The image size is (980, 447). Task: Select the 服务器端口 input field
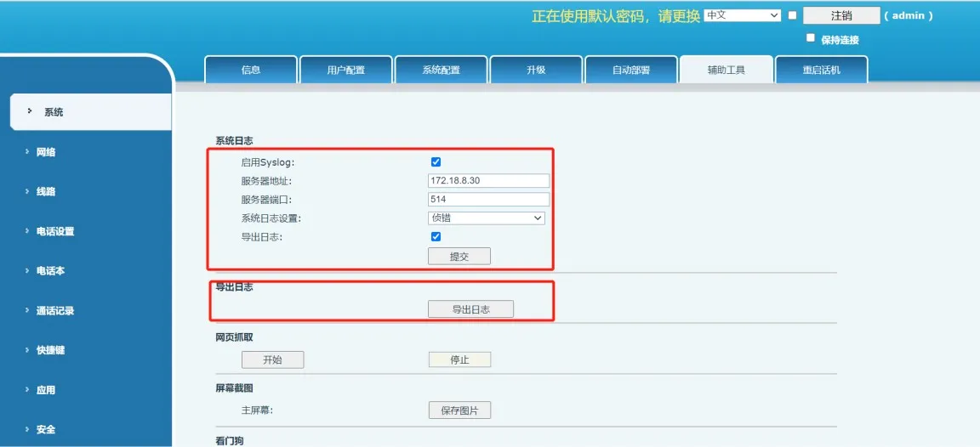click(488, 200)
